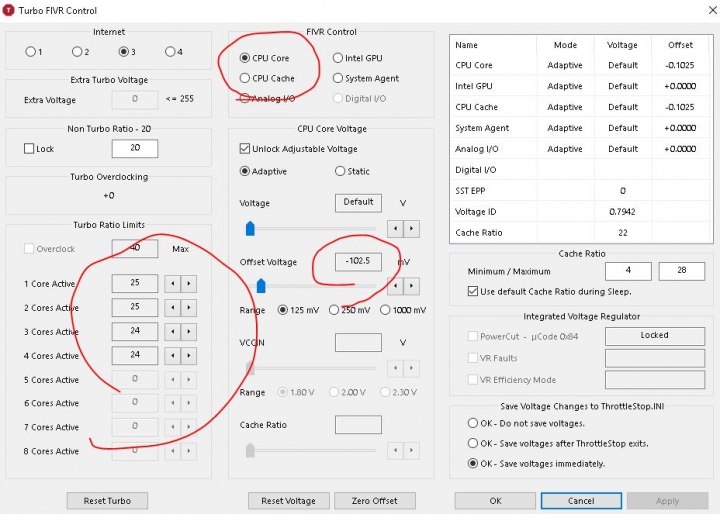
Task: Decrease 3 Cores Active ratio arrow
Action: click(x=173, y=332)
